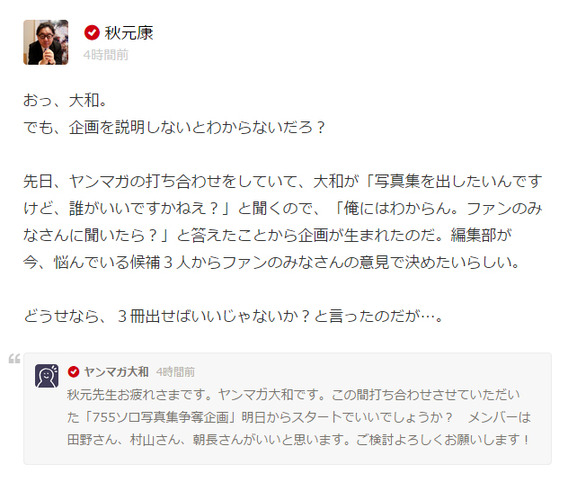Click the post's 4時間前 timestamp

click(106, 55)
